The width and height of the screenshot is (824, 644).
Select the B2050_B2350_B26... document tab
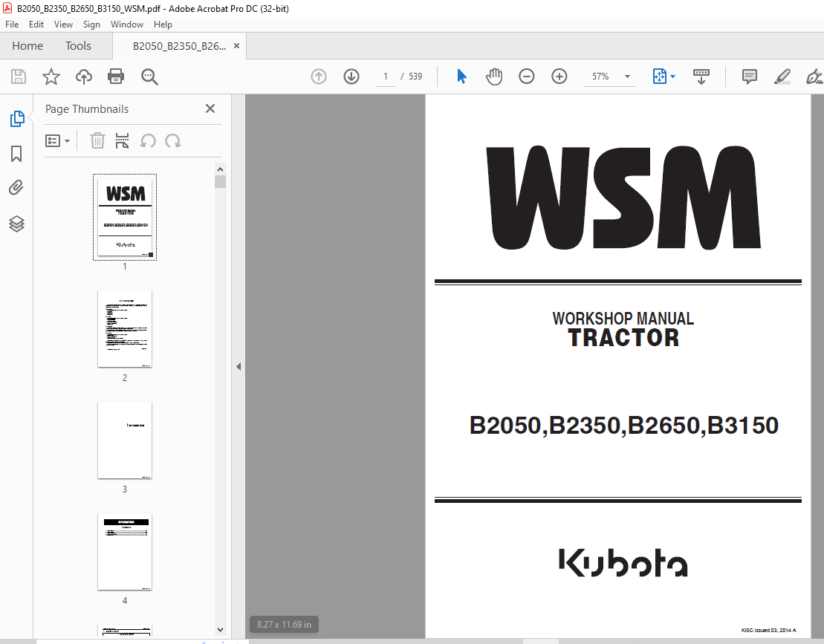click(179, 46)
